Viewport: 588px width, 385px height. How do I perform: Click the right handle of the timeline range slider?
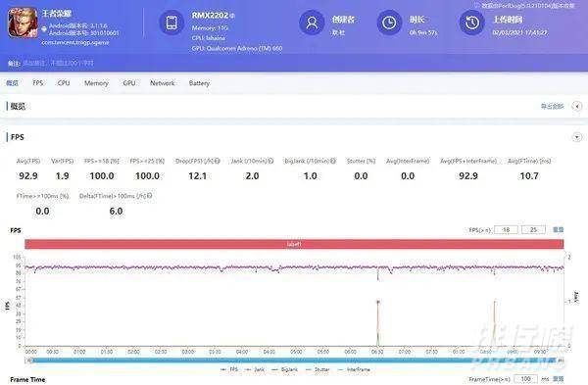[561, 361]
